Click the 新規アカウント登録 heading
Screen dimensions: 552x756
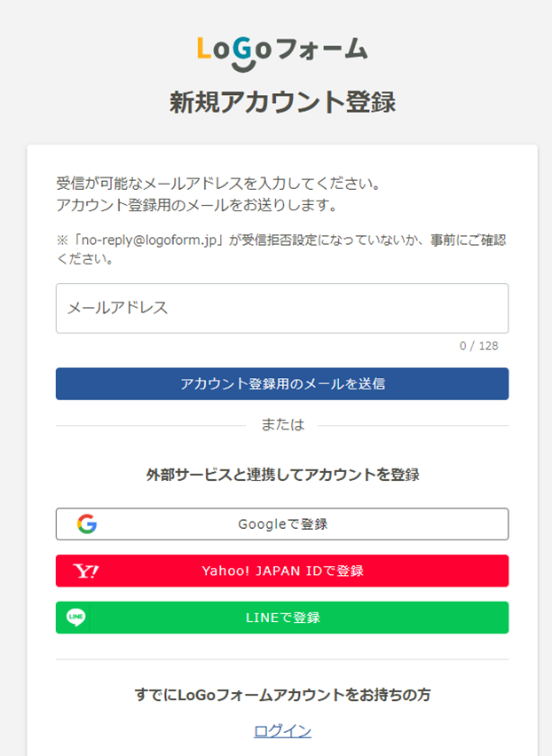pyautogui.click(x=282, y=102)
